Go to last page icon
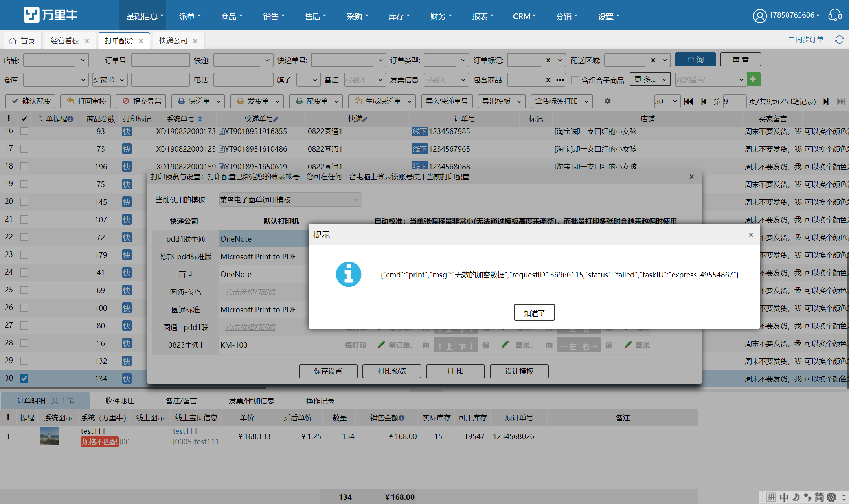The width and height of the screenshot is (849, 504). tap(841, 101)
